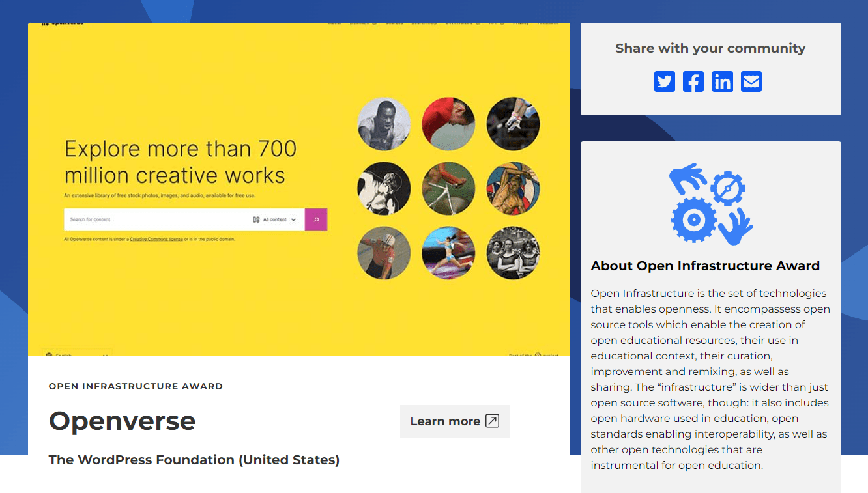Click the Open Infrastructure gears and hands icon
The height and width of the screenshot is (493, 868).
point(710,204)
